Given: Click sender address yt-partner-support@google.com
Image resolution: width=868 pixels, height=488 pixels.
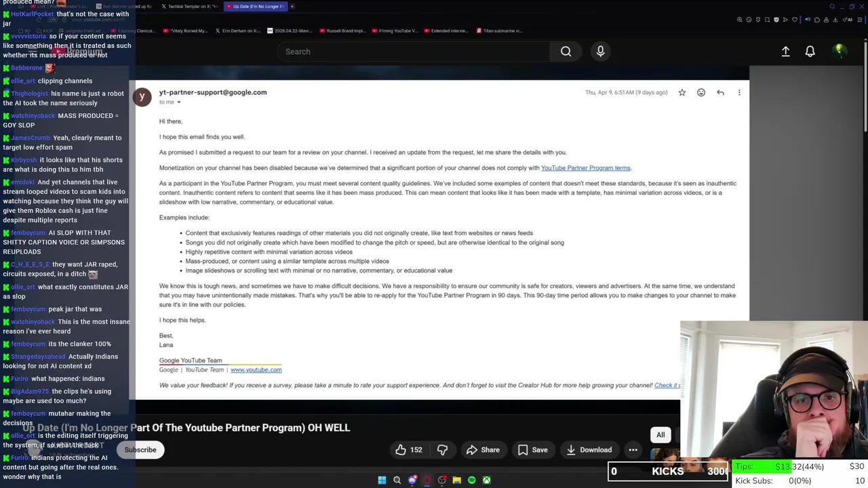Looking at the screenshot, I should click(x=213, y=92).
